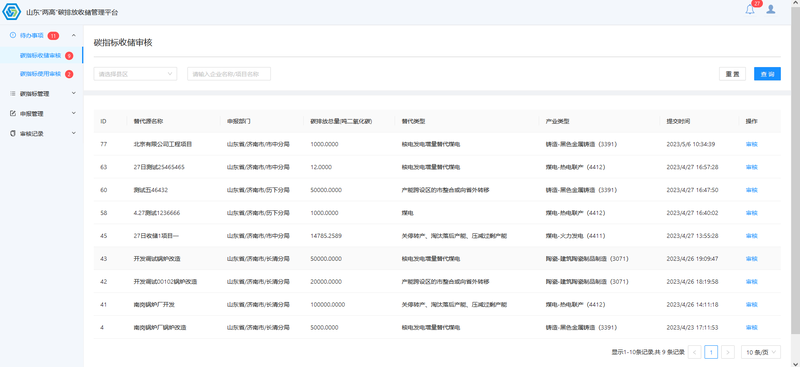The image size is (800, 367).
Task: Click 审核 link for row ID 42
Action: coord(752,282)
